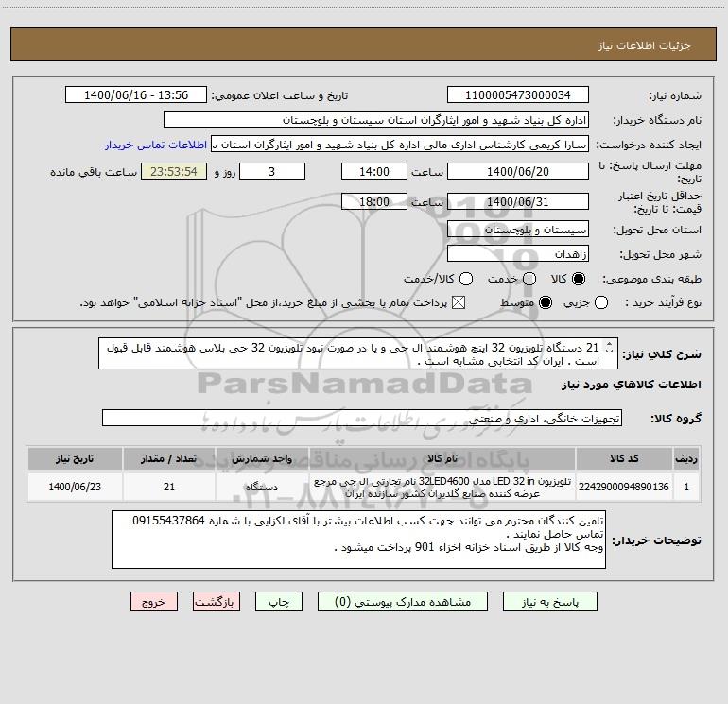Image resolution: width=728 pixels, height=704 pixels.
Task: Click the خروج exit button
Action: point(154,602)
